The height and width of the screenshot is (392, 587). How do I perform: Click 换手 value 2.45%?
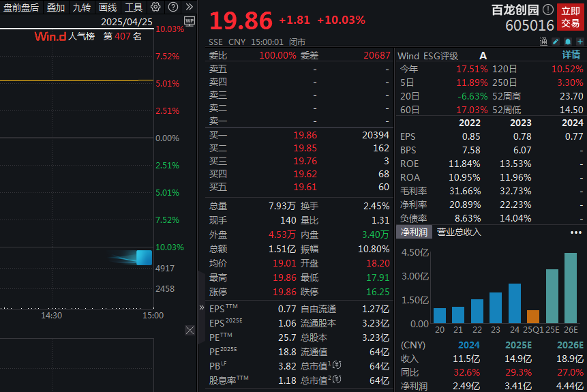pos(376,206)
